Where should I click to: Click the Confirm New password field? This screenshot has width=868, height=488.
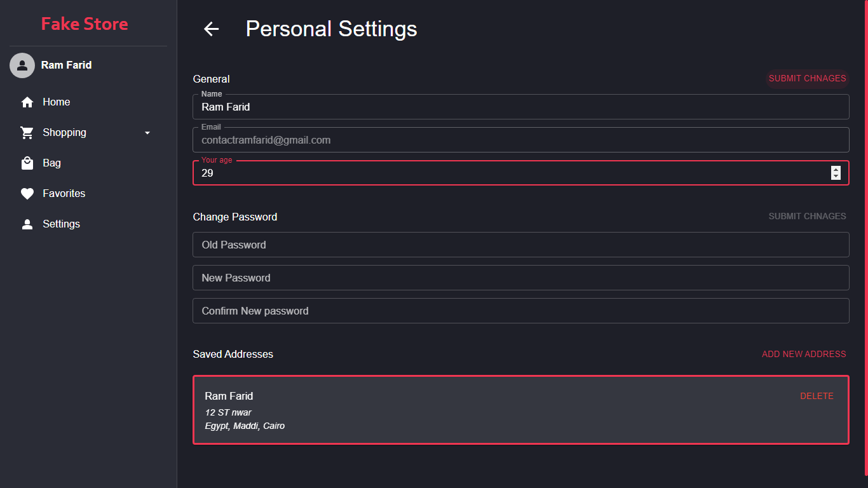click(x=520, y=311)
